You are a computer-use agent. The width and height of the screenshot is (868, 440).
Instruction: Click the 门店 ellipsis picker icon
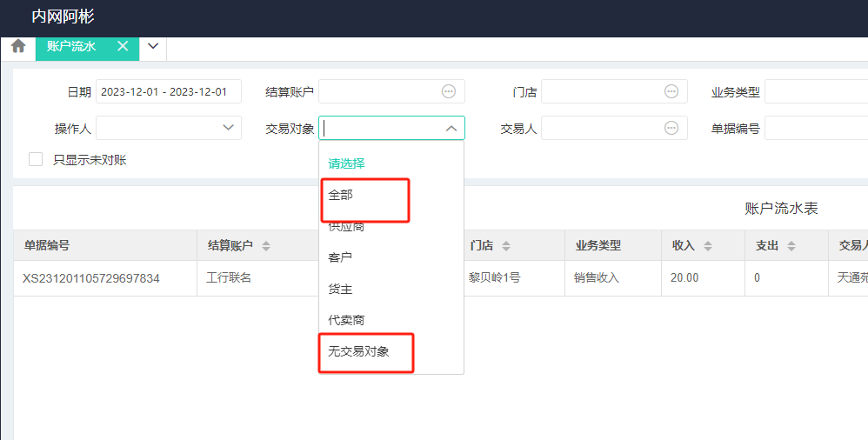coord(671,91)
